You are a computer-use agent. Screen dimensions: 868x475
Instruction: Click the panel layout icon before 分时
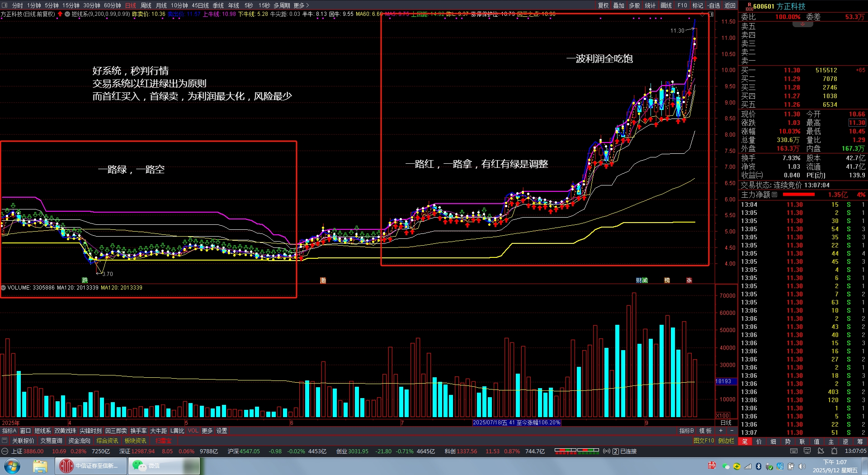pos(5,5)
